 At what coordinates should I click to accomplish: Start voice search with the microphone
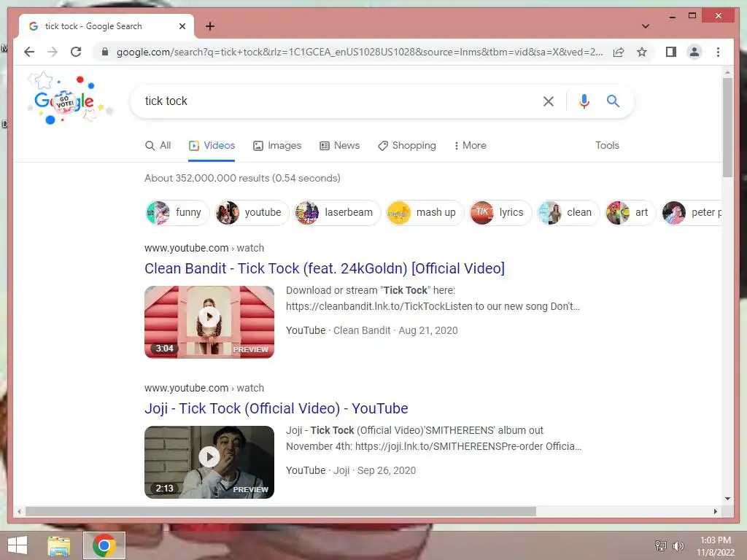(x=584, y=101)
